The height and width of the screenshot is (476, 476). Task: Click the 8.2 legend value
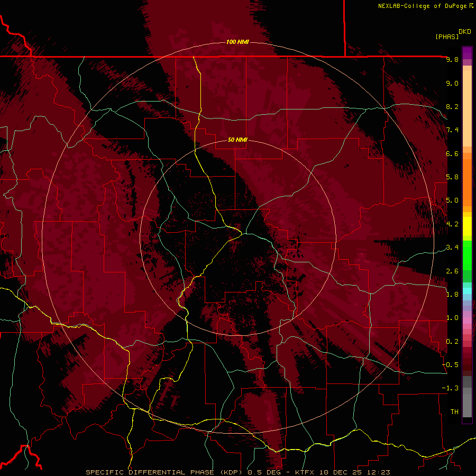coord(452,106)
